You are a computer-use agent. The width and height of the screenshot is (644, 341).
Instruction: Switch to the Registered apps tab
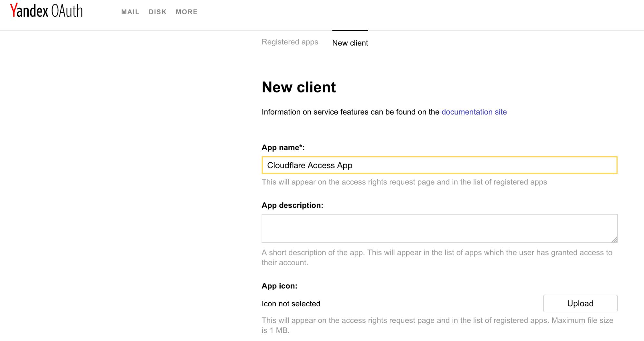(x=290, y=42)
